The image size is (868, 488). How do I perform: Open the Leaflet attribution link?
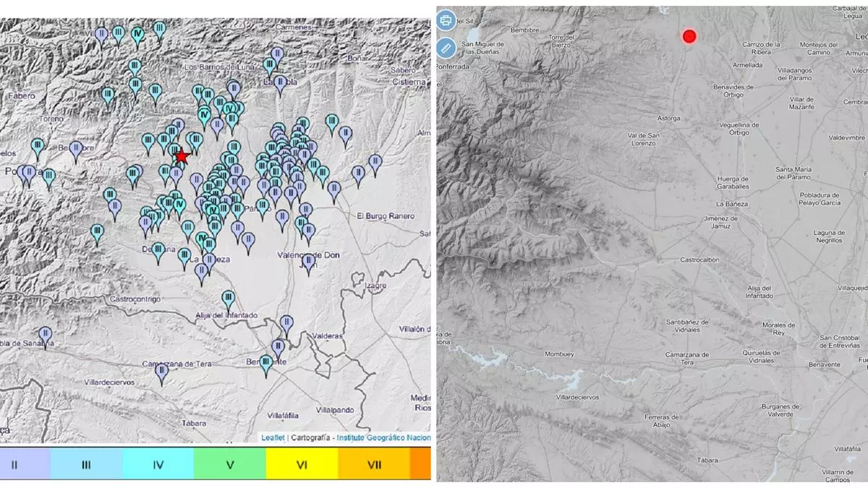click(x=273, y=437)
